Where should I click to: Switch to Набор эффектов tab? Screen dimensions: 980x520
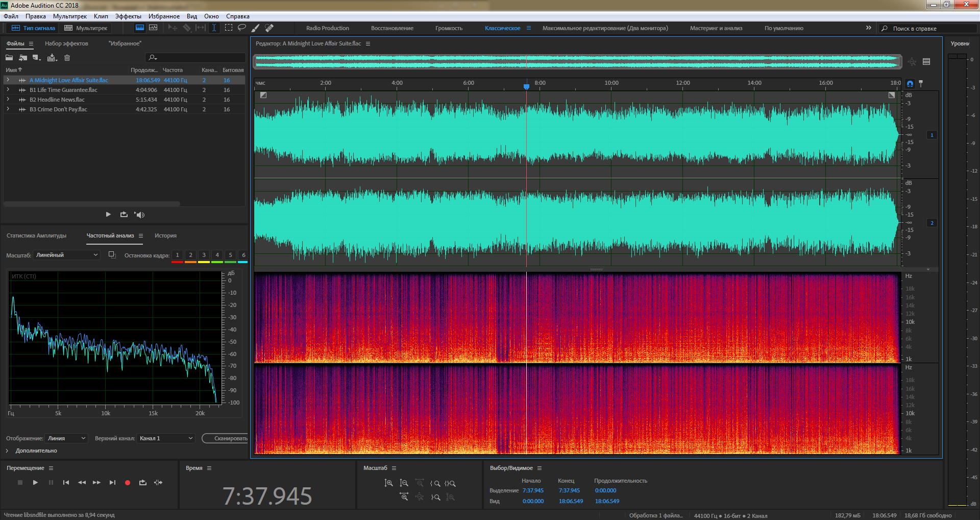(66, 44)
